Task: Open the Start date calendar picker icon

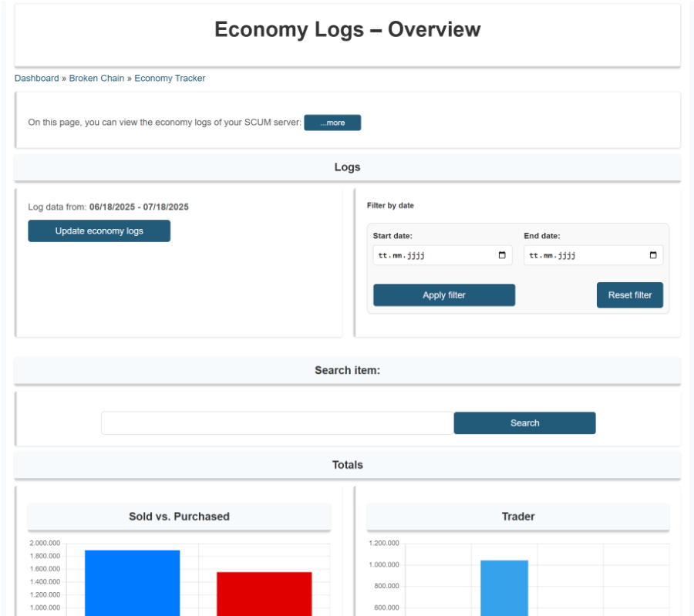Action: tap(502, 255)
